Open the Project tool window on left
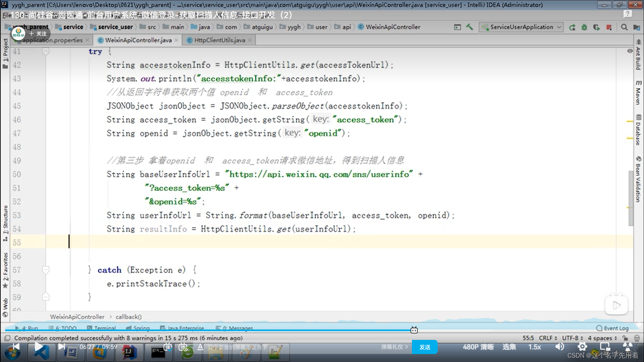 click(5, 53)
